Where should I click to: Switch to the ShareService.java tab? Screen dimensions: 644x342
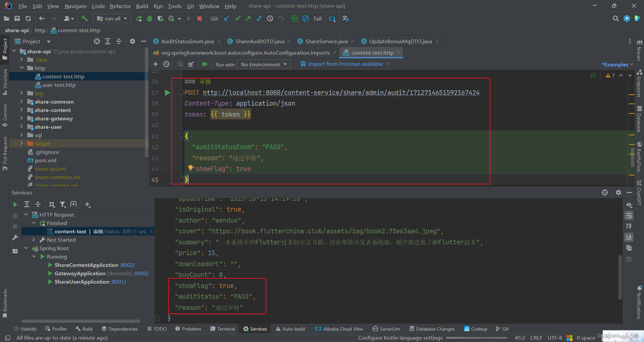[x=326, y=41]
